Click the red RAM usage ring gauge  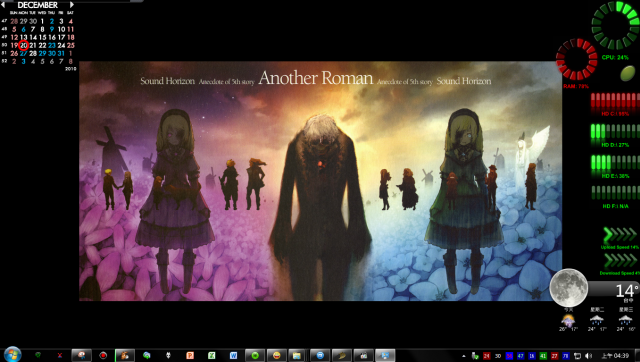[577, 60]
